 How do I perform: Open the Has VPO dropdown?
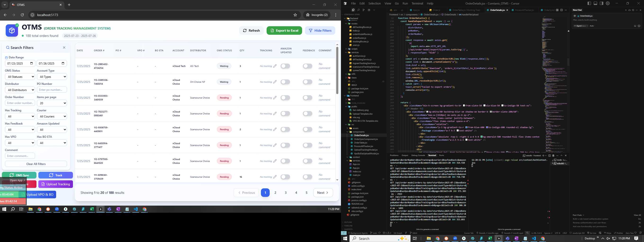pyautogui.click(x=20, y=143)
